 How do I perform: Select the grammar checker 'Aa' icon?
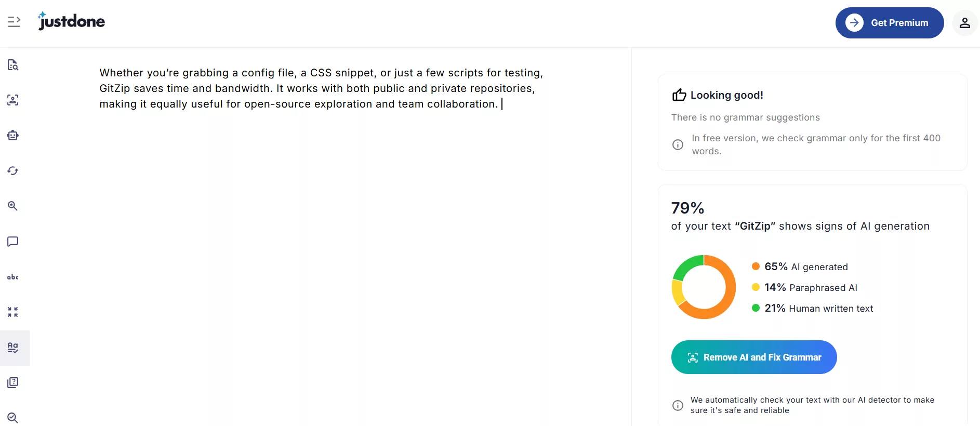coord(13,348)
